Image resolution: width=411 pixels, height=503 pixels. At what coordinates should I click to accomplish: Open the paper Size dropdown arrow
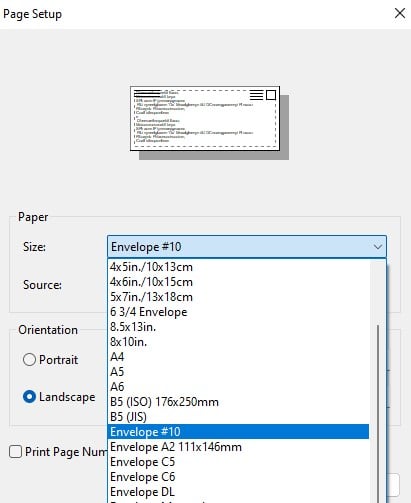[x=378, y=247]
